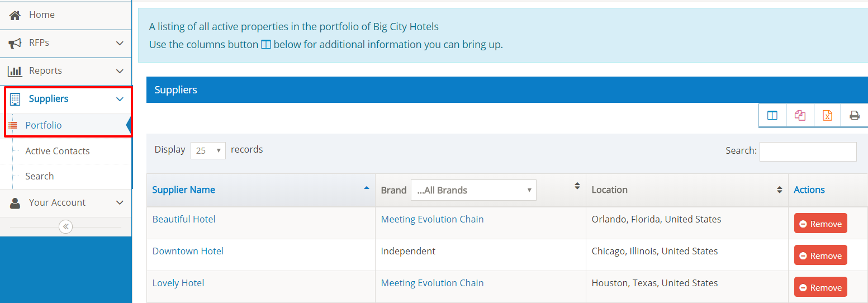Open Active Contacts in sidebar

pyautogui.click(x=57, y=151)
